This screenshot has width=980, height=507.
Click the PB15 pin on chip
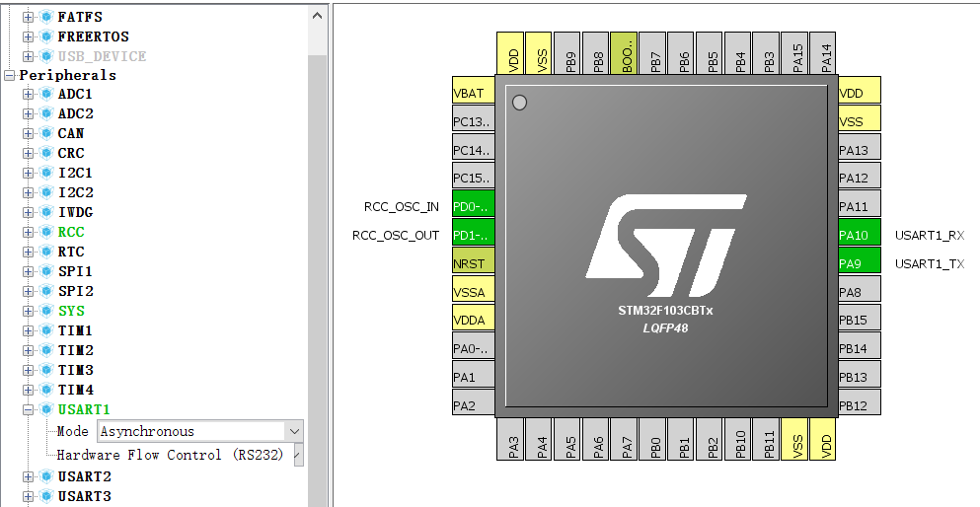[x=860, y=320]
